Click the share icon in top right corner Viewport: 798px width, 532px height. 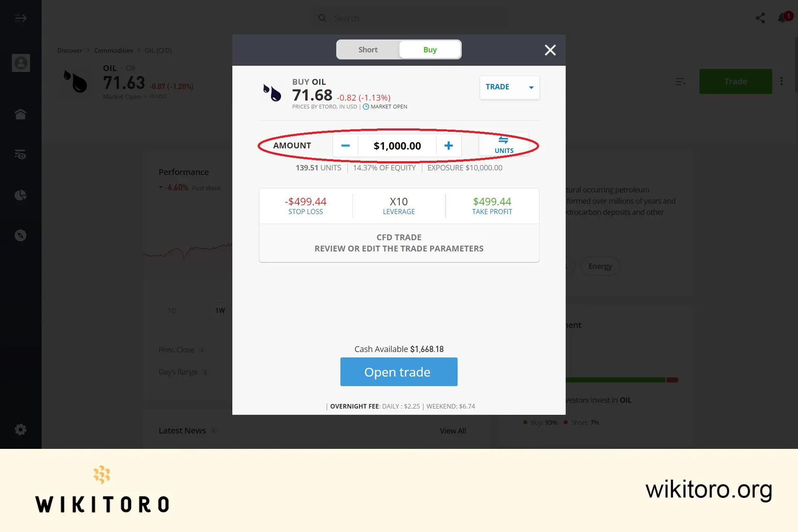click(761, 18)
